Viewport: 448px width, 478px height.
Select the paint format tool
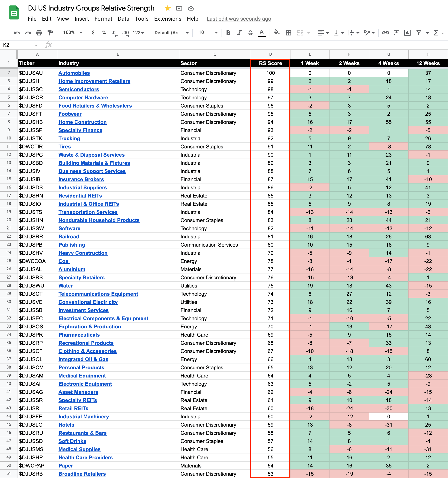pyautogui.click(x=50, y=33)
